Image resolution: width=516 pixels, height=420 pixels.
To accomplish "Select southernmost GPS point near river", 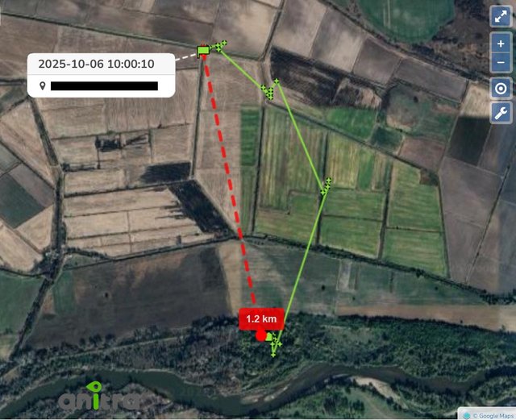I will (273, 355).
